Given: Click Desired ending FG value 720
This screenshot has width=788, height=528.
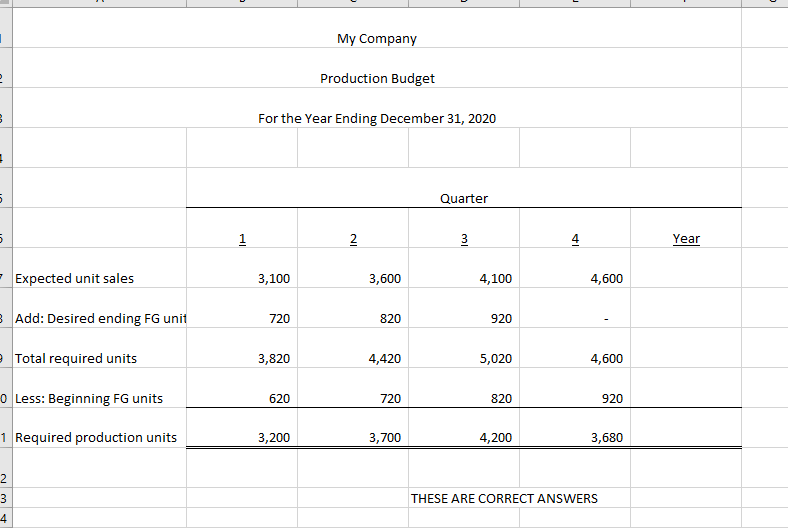Looking at the screenshot, I should coord(242,308).
